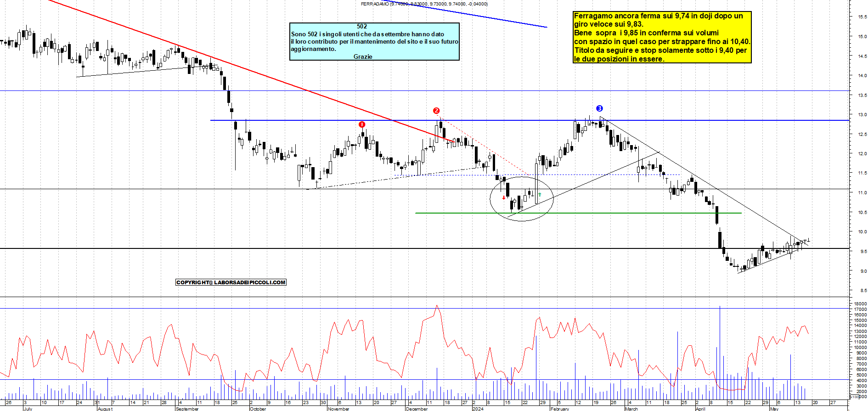
Task: Click the green horizontal support line at 10.5
Action: [x=579, y=213]
